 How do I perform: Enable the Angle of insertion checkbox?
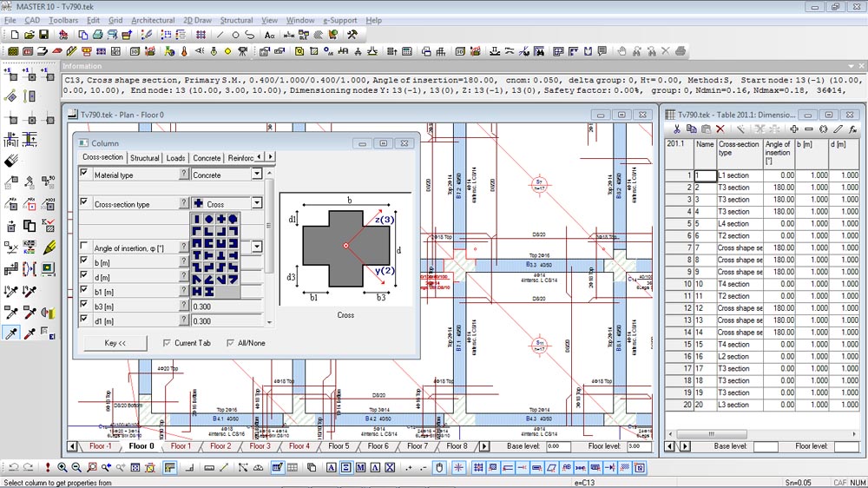coord(84,247)
